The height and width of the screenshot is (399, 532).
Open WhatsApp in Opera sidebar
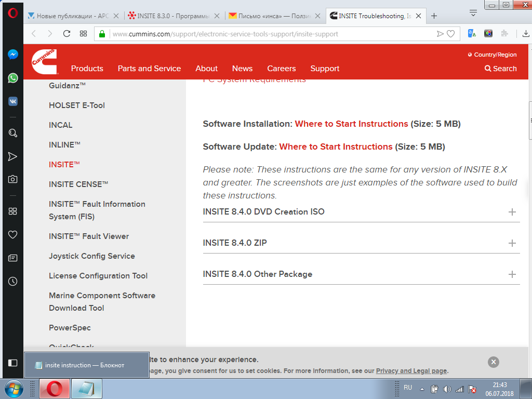(x=13, y=78)
